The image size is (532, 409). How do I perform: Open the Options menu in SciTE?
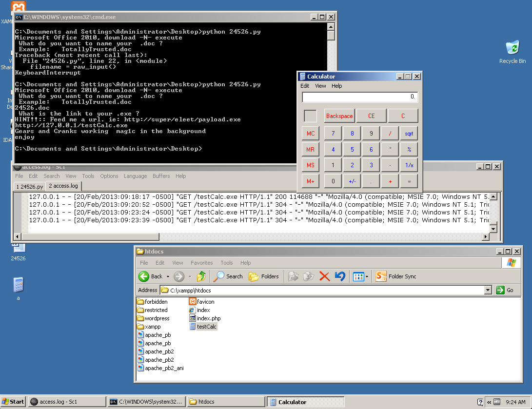tap(109, 176)
